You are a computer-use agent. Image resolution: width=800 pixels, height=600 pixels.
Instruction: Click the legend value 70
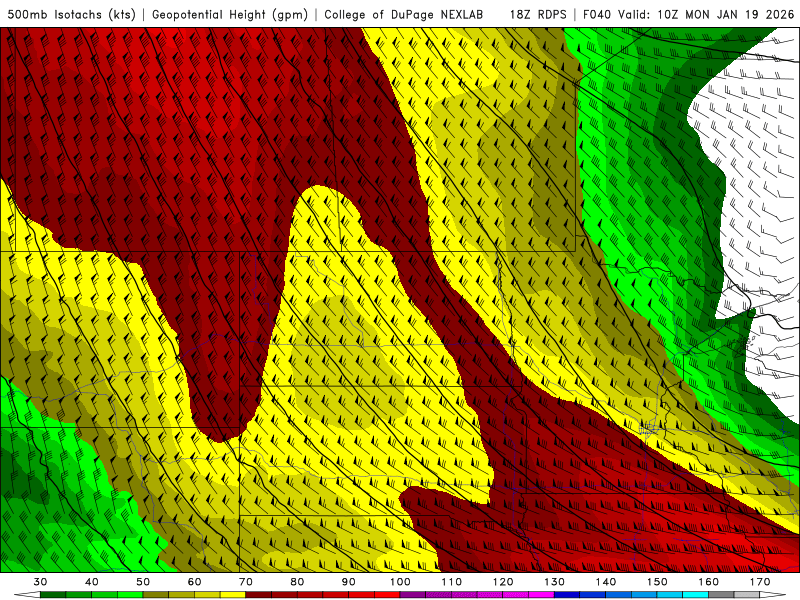click(246, 582)
